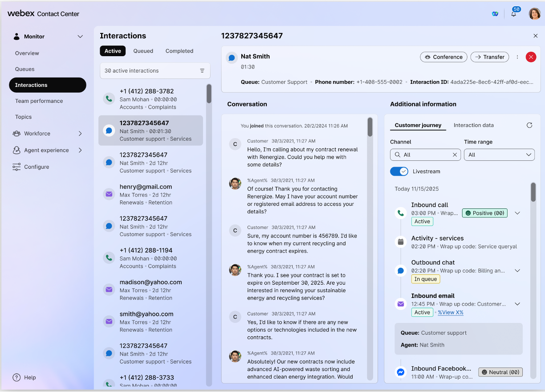The image size is (545, 392).
Task: Click the red end interaction button
Action: (531, 57)
